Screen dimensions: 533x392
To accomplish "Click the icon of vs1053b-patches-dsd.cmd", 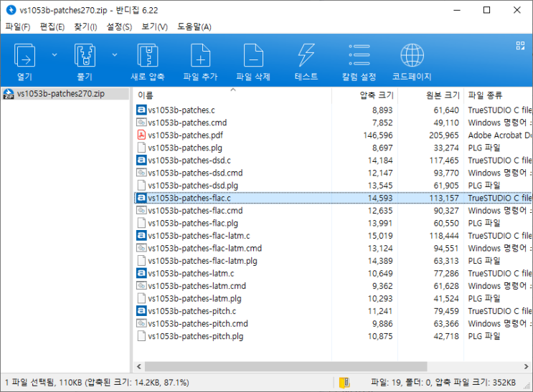I will point(141,173).
